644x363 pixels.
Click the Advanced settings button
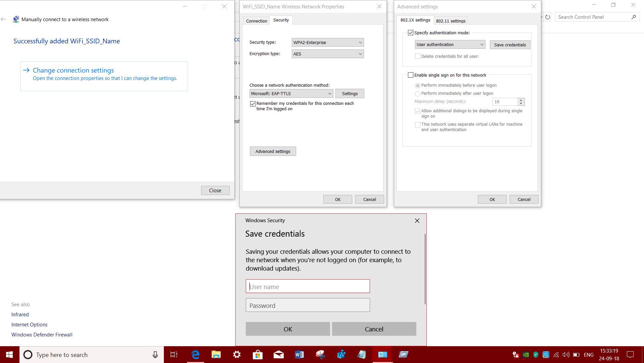(273, 151)
